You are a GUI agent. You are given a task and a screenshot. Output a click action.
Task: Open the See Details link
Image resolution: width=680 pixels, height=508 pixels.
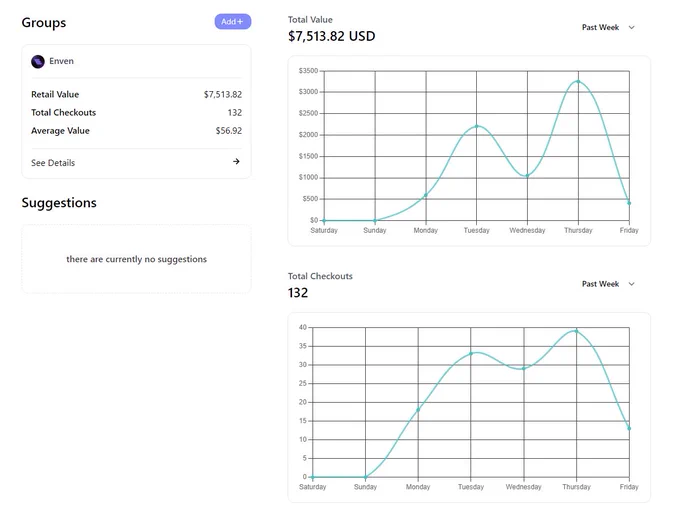click(53, 163)
